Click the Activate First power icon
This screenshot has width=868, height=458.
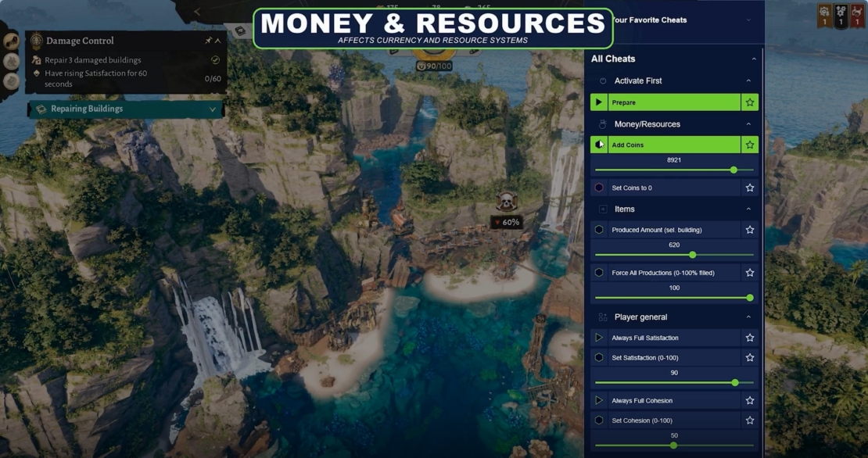tap(603, 81)
